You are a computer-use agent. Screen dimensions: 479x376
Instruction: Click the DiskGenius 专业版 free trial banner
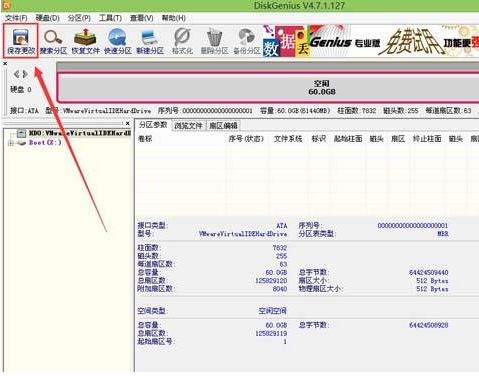click(x=371, y=41)
